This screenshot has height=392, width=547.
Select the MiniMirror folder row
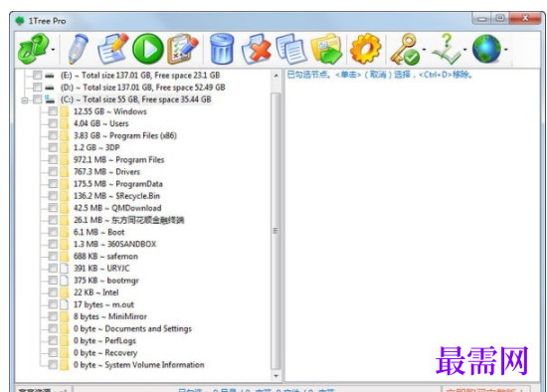pos(109,316)
